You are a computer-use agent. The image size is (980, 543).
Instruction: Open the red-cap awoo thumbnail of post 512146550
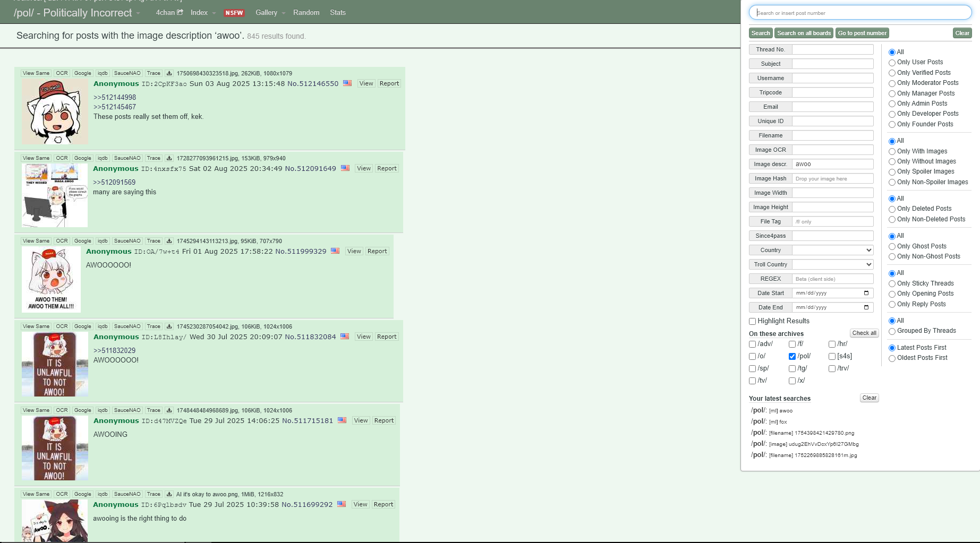pos(55,111)
